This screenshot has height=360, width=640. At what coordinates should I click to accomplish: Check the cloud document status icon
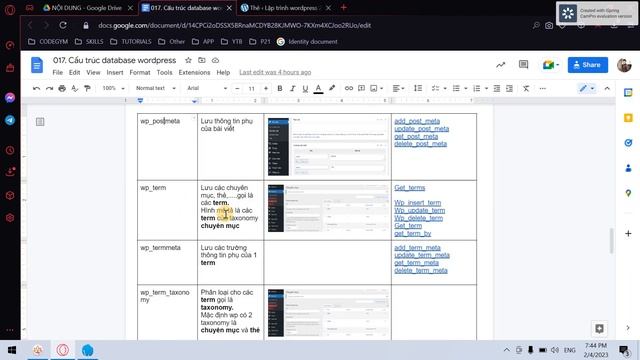coord(215,60)
